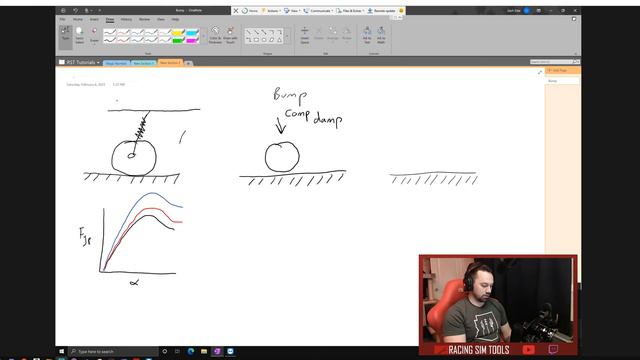This screenshot has height=360, width=640.
Task: Click the taskbar search box
Action: pyautogui.click(x=113, y=351)
